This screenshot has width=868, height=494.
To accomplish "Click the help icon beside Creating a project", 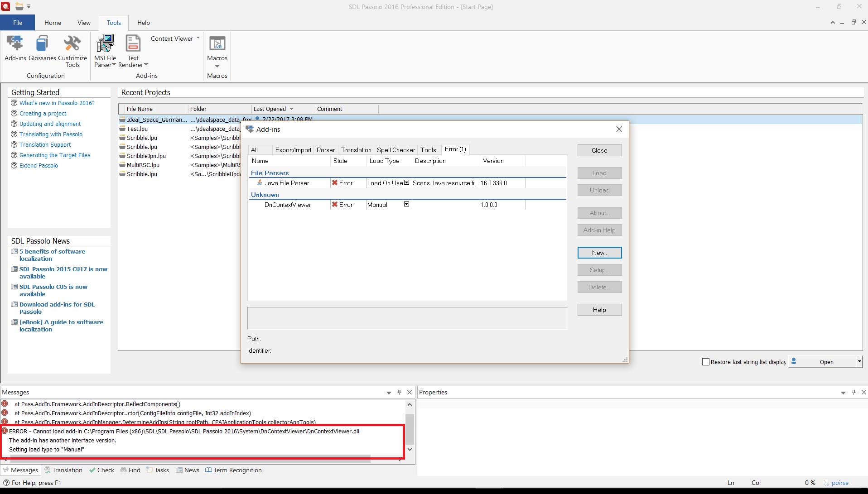I will (x=14, y=113).
